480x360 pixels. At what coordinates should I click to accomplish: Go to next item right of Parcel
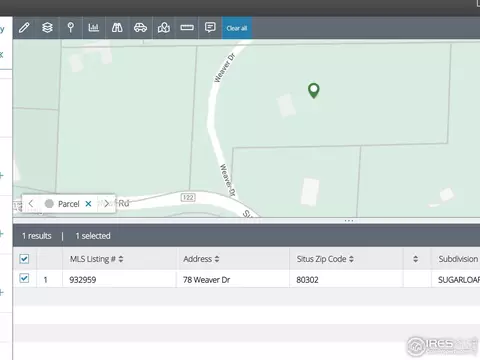point(106,203)
